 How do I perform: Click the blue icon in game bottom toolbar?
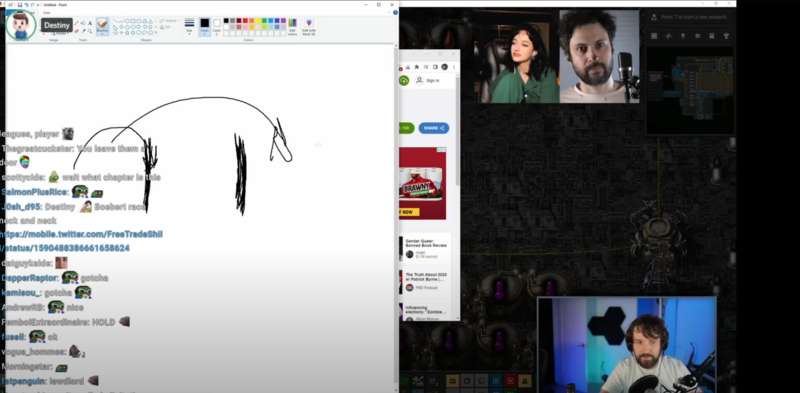pyautogui.click(x=496, y=381)
